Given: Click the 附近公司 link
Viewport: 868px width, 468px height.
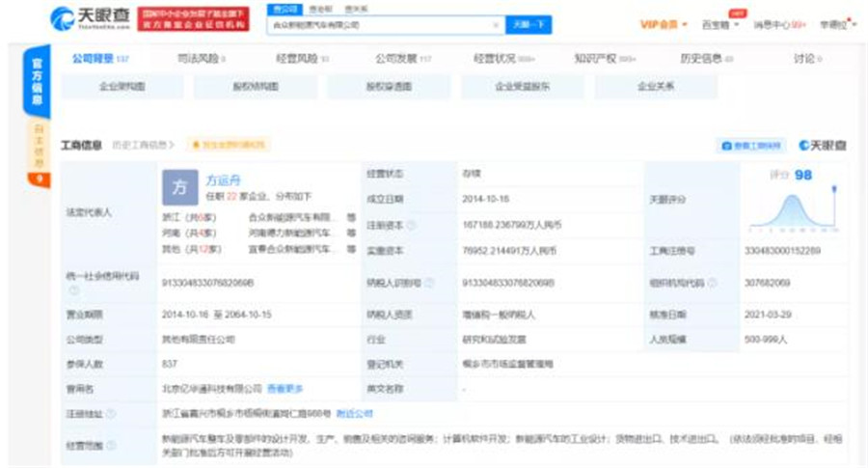Looking at the screenshot, I should coord(353,414).
